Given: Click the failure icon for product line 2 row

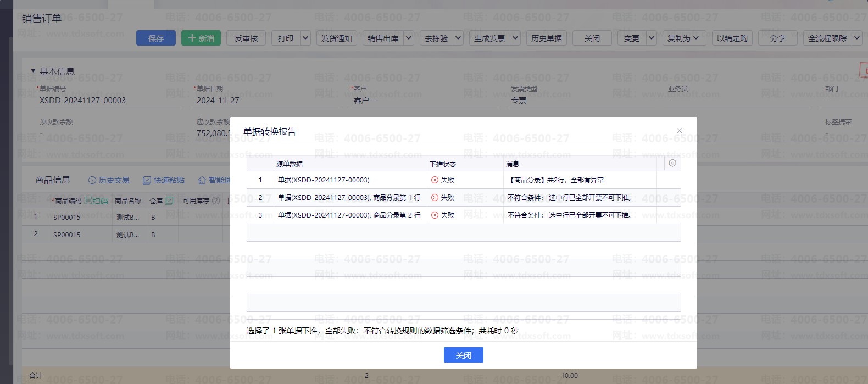Looking at the screenshot, I should click(435, 215).
